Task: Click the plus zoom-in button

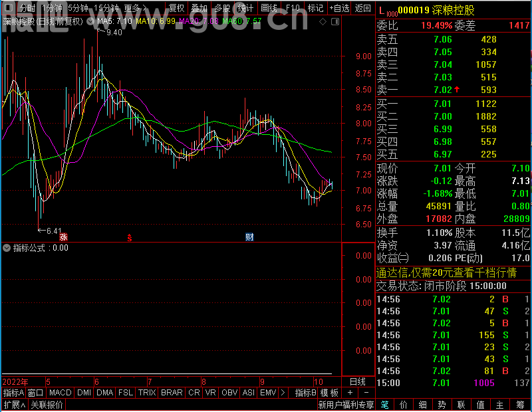Action: click(350, 393)
